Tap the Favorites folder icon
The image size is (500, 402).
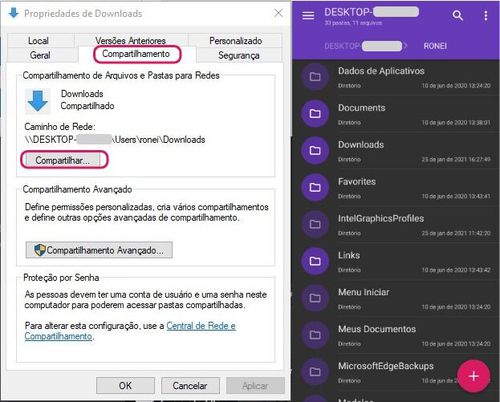[315, 187]
